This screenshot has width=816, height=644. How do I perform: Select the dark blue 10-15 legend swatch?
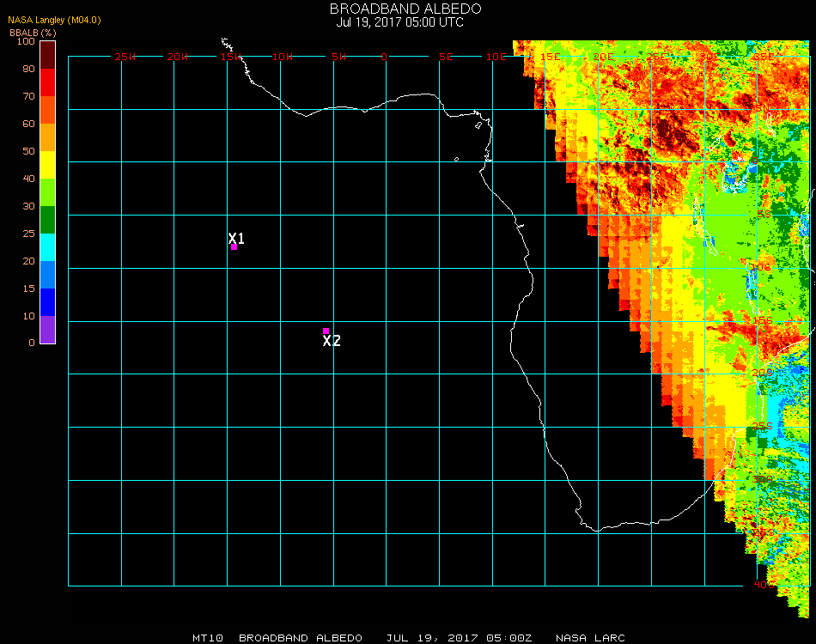[47, 302]
